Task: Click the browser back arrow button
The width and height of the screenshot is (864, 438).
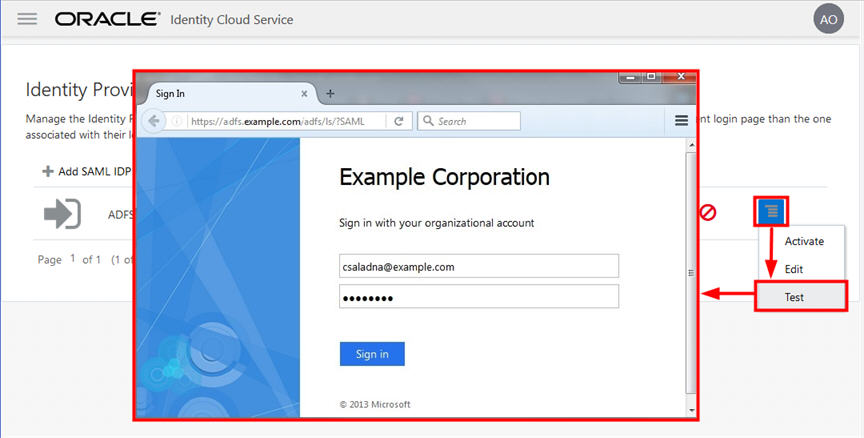Action: 154,121
